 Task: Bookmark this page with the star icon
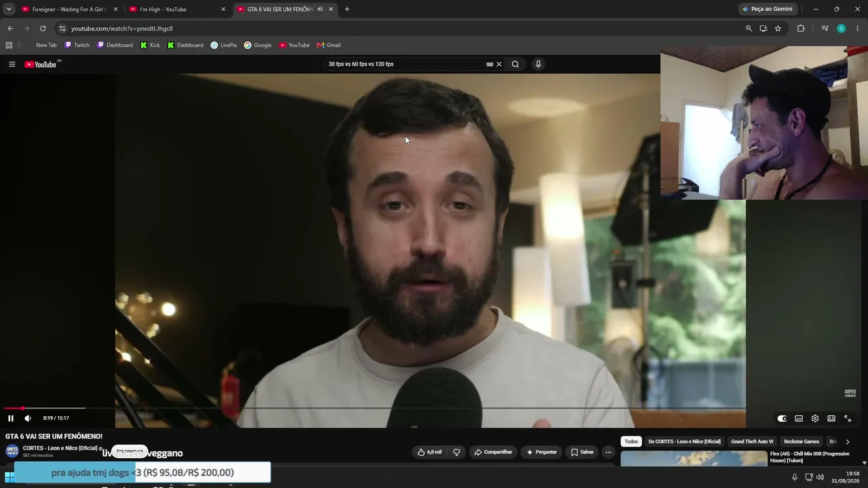point(778,28)
